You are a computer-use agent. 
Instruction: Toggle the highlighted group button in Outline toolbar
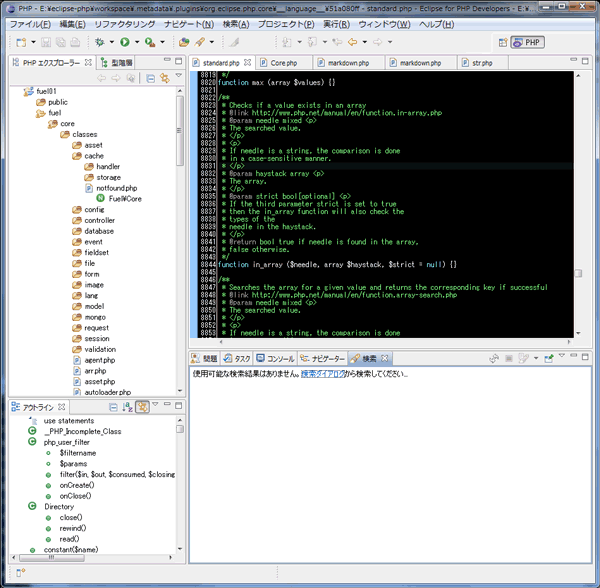pyautogui.click(x=142, y=407)
